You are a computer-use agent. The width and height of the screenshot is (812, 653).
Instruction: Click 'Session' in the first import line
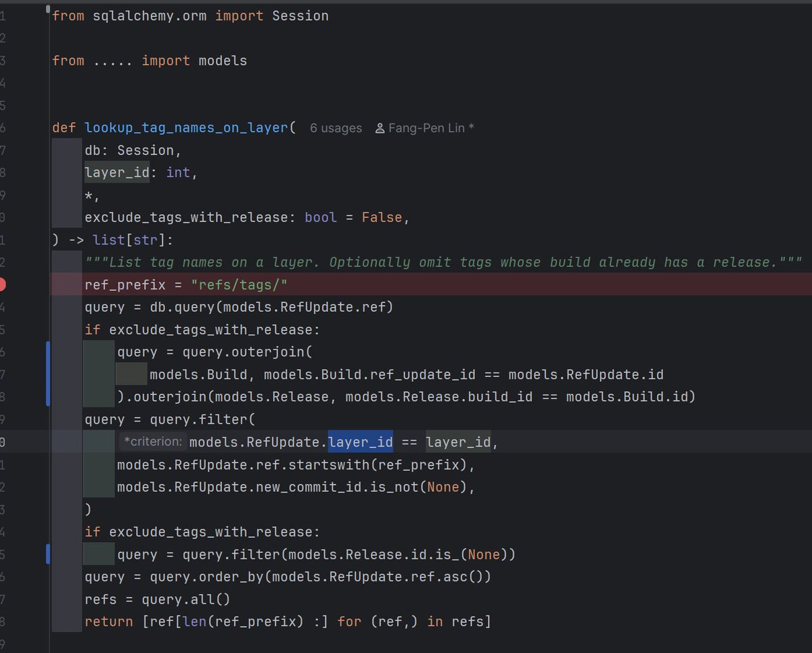point(300,16)
